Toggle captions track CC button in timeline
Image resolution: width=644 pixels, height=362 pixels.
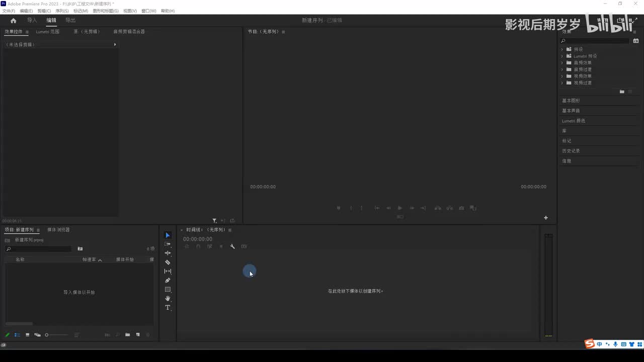[x=244, y=246]
